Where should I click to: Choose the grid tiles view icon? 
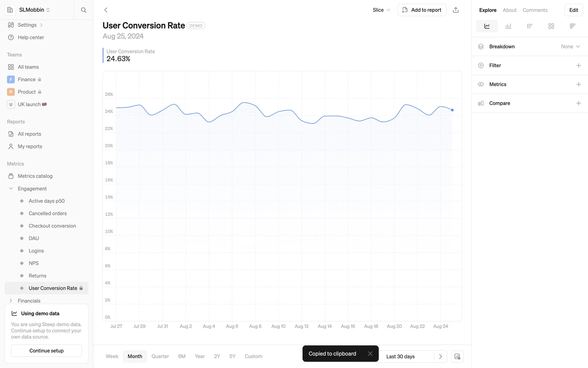click(551, 26)
